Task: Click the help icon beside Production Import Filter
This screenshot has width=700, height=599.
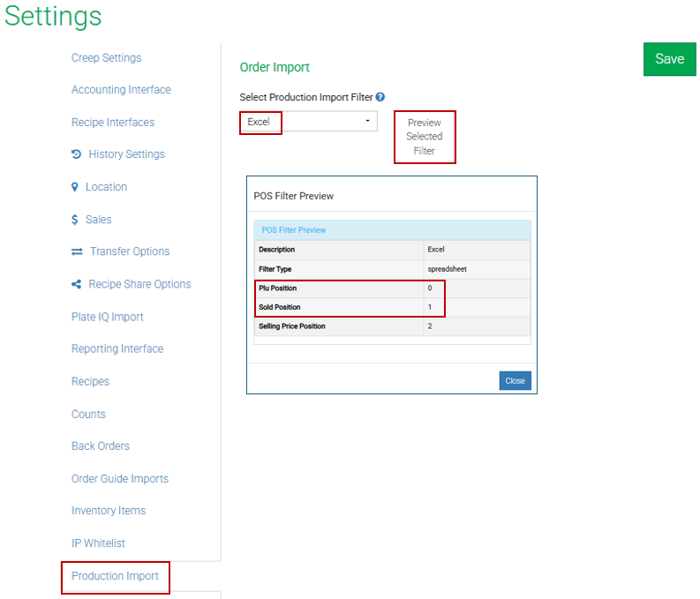Action: (x=380, y=98)
